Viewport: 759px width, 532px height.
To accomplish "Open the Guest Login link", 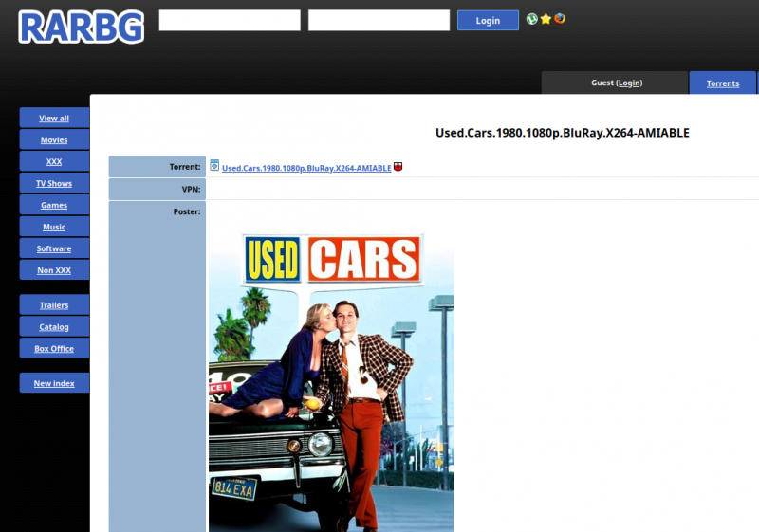I will point(629,83).
